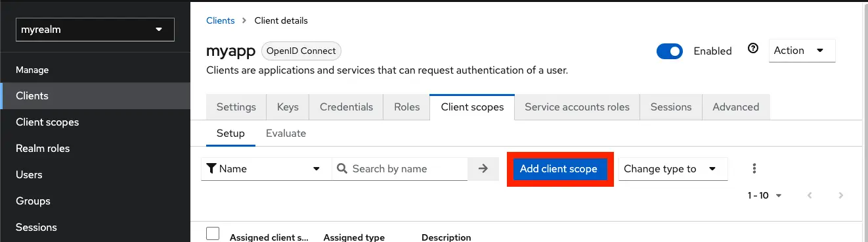Open Groups in the sidebar
The width and height of the screenshot is (868, 242).
pos(95,201)
